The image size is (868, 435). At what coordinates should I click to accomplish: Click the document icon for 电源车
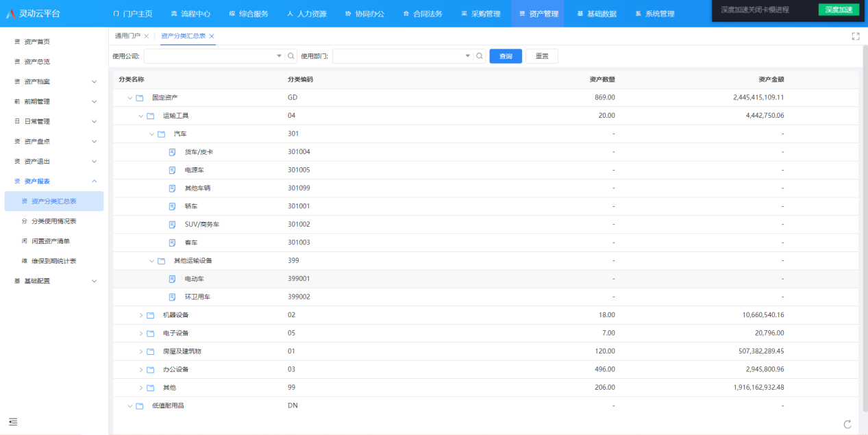point(173,170)
